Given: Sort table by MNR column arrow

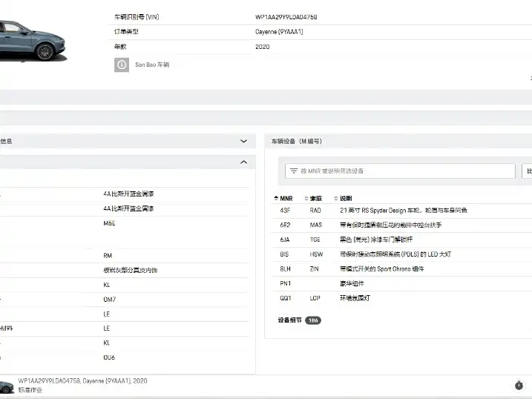Looking at the screenshot, I should point(276,198).
